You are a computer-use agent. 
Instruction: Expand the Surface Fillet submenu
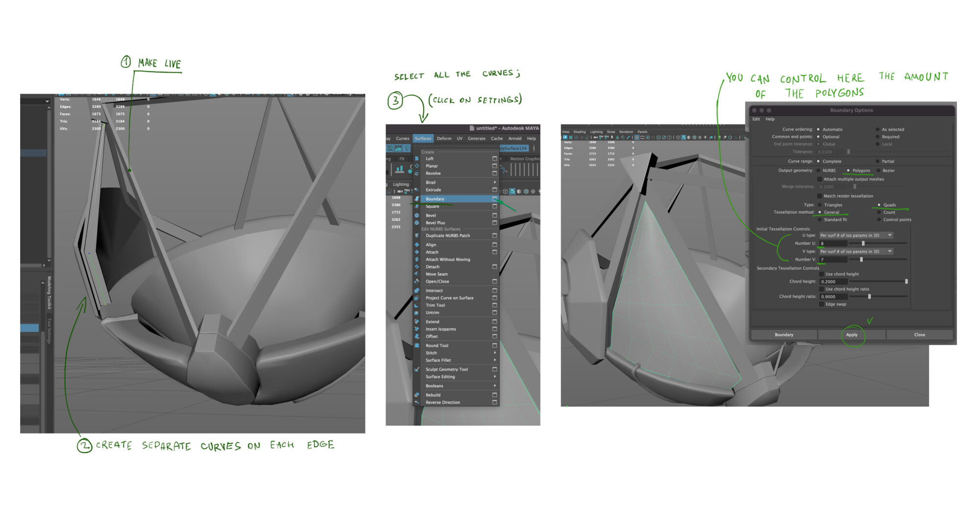click(x=495, y=360)
